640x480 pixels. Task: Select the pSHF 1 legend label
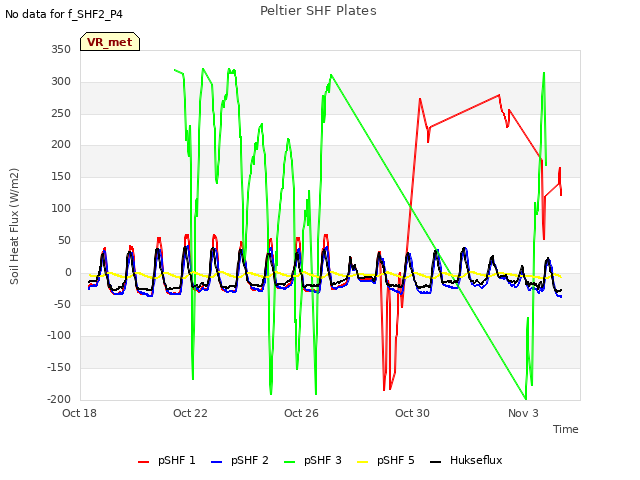pyautogui.click(x=177, y=460)
